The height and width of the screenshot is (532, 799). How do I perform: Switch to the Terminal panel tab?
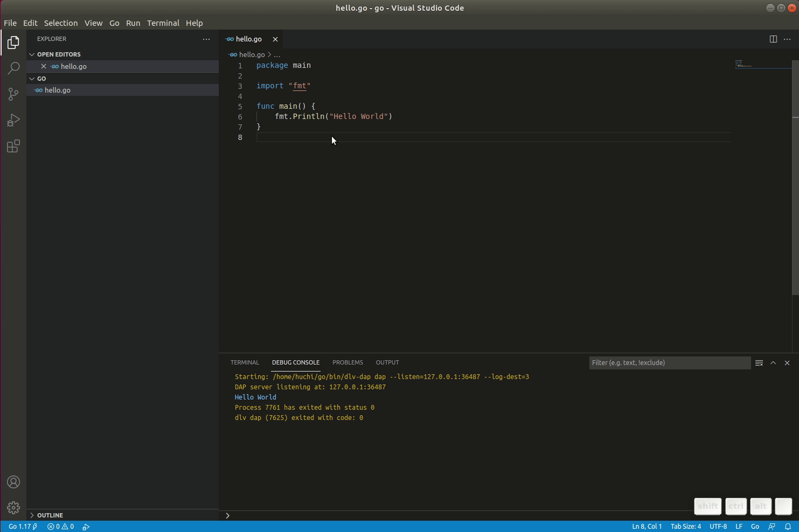click(x=245, y=363)
